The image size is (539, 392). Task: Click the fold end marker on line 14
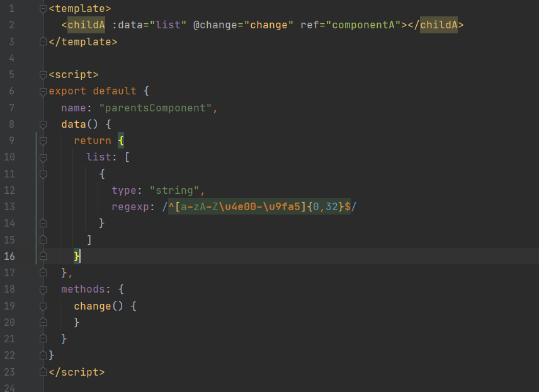click(x=43, y=223)
